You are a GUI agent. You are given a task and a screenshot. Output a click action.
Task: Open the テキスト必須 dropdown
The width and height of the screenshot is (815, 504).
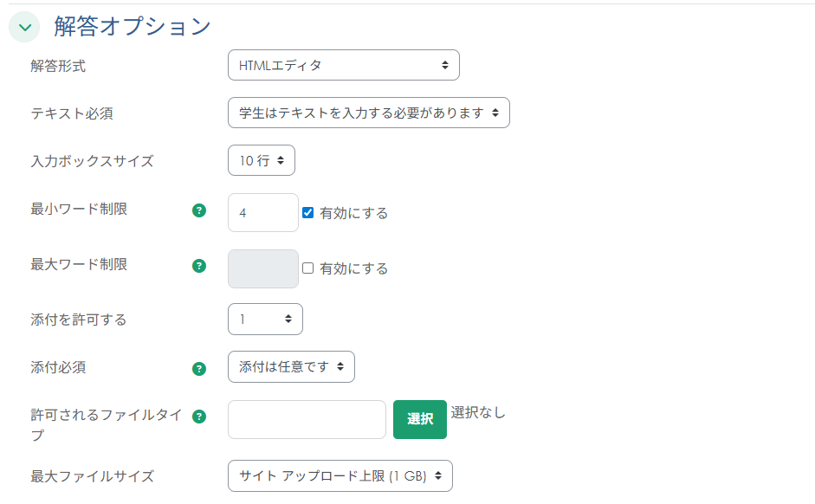click(368, 113)
